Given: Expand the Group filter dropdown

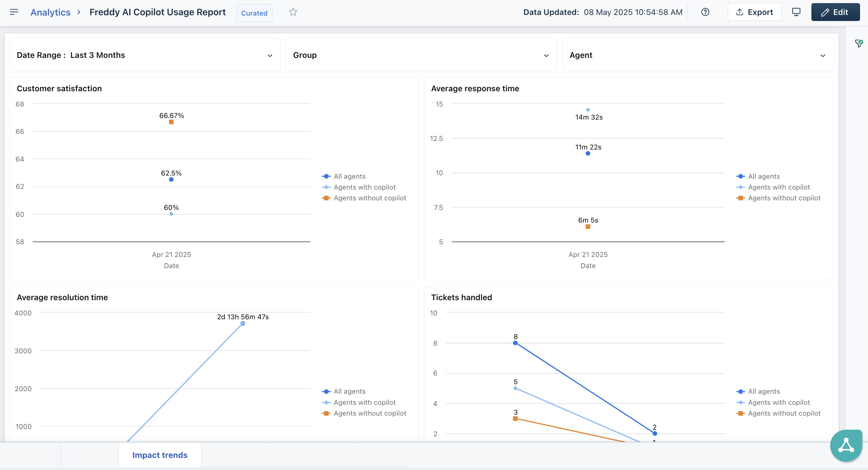Looking at the screenshot, I should pyautogui.click(x=546, y=56).
